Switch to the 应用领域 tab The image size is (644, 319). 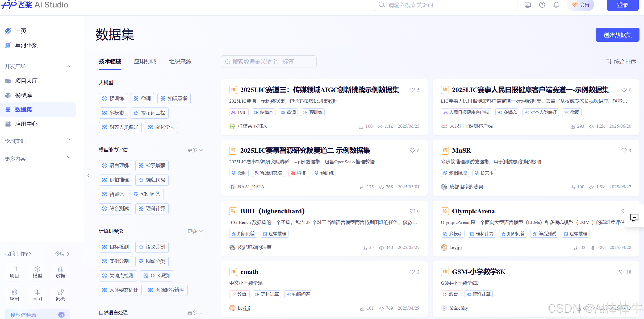click(145, 61)
